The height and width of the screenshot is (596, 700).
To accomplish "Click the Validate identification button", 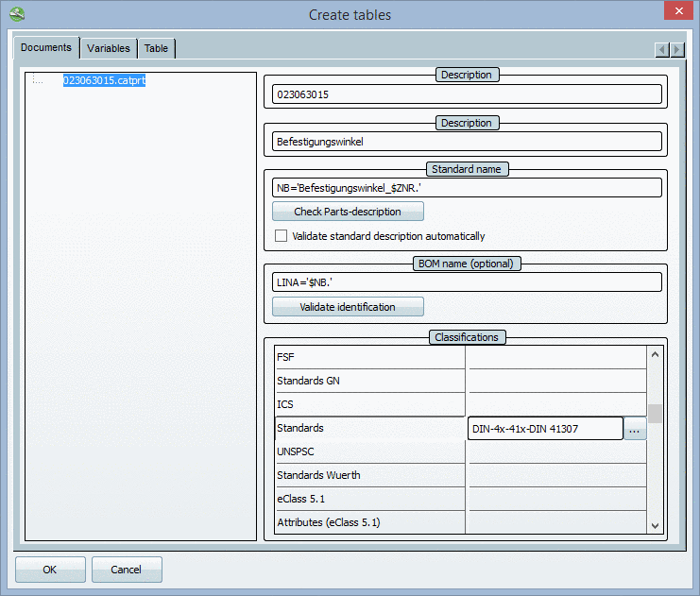I will (x=348, y=307).
